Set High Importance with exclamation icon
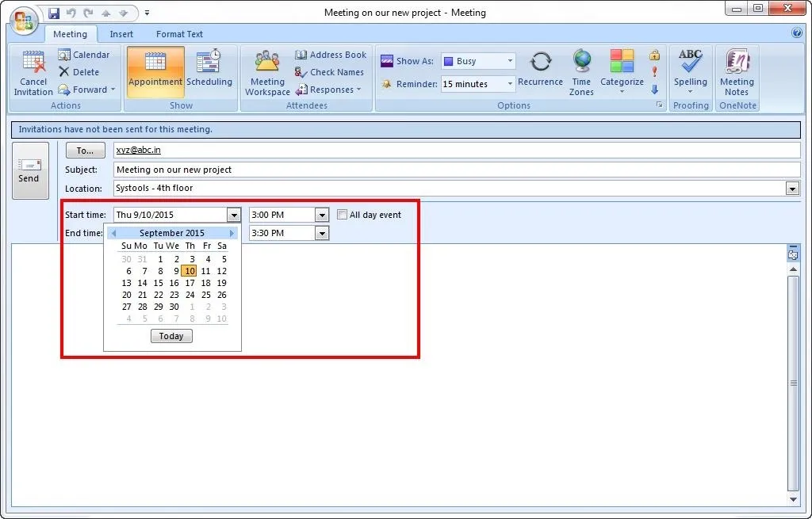 coord(654,72)
